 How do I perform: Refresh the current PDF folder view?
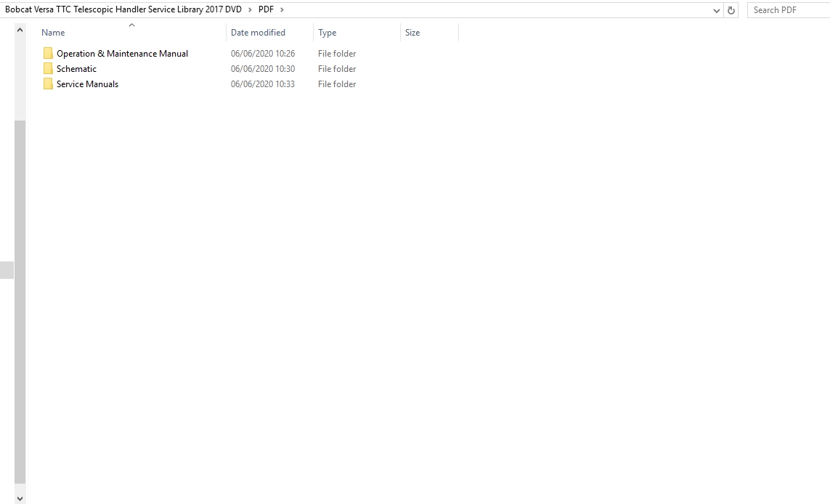731,10
